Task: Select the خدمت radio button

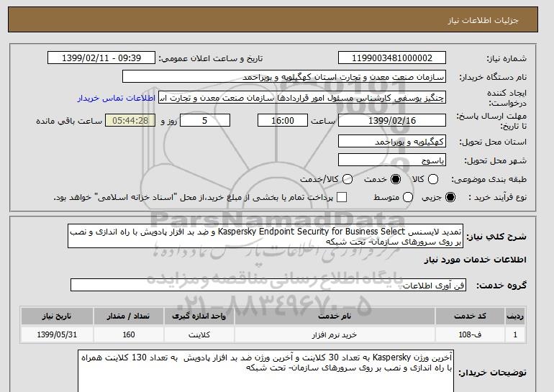Action: click(x=396, y=179)
